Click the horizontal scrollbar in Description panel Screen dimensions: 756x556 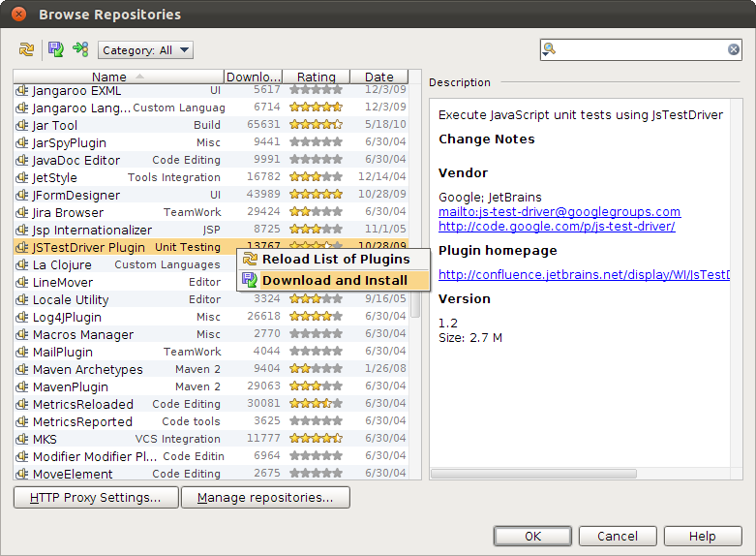click(x=533, y=474)
